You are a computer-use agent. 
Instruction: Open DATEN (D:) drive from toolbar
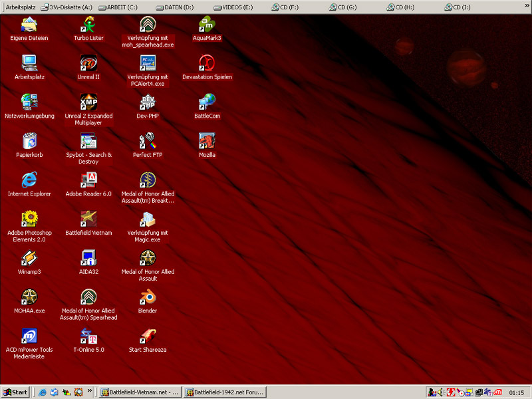[175, 7]
